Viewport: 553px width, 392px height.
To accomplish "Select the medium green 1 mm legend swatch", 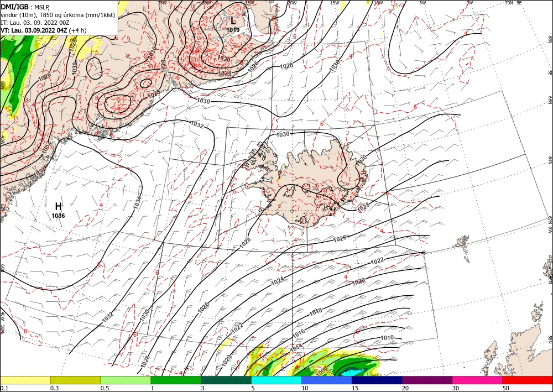I will pos(176,380).
